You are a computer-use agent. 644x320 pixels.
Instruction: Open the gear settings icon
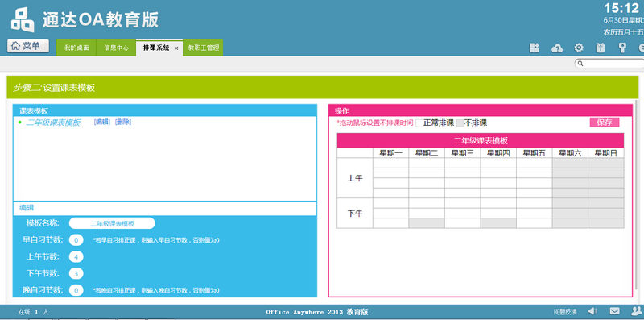[579, 48]
